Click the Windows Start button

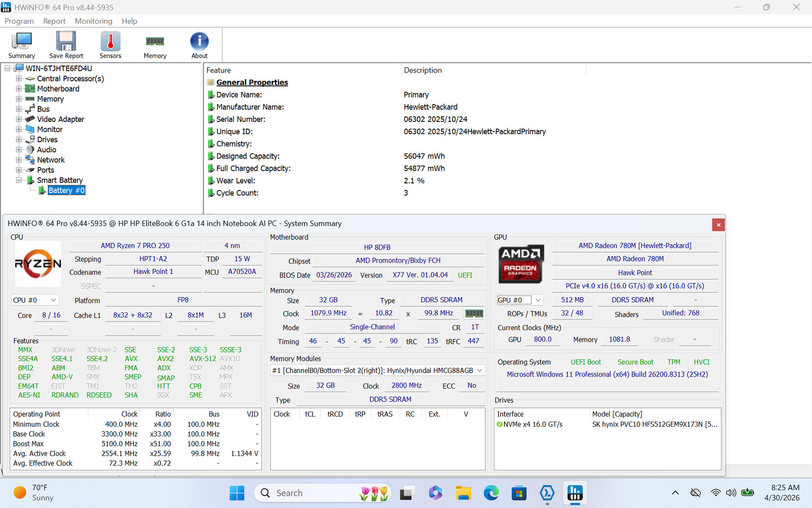pyautogui.click(x=237, y=493)
